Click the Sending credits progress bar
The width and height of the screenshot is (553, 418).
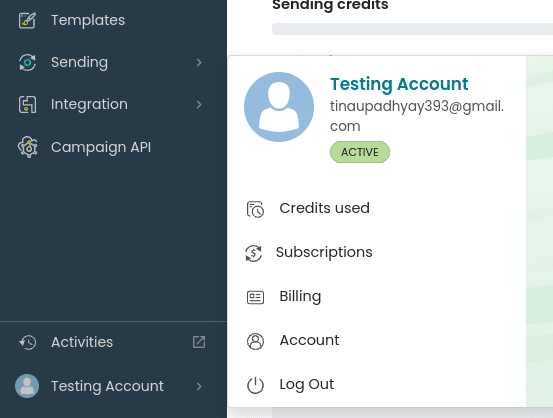412,29
